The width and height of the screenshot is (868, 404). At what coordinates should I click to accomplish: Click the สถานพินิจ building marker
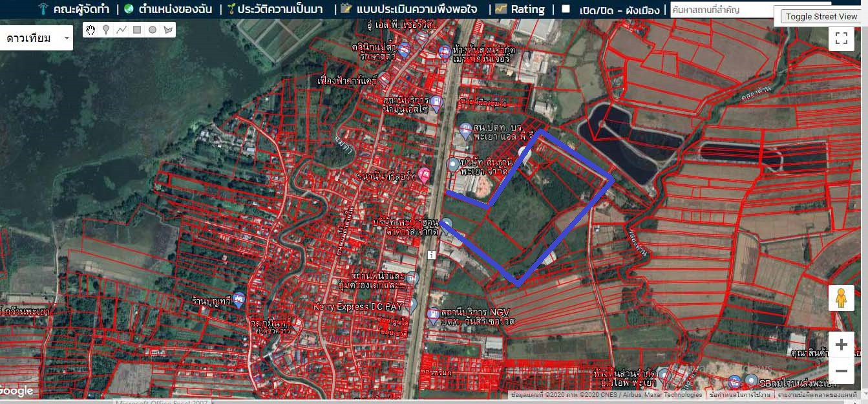[x=412, y=278]
